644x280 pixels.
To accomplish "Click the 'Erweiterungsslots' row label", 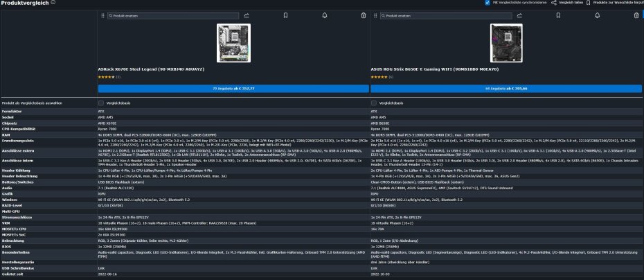I will [16, 140].
